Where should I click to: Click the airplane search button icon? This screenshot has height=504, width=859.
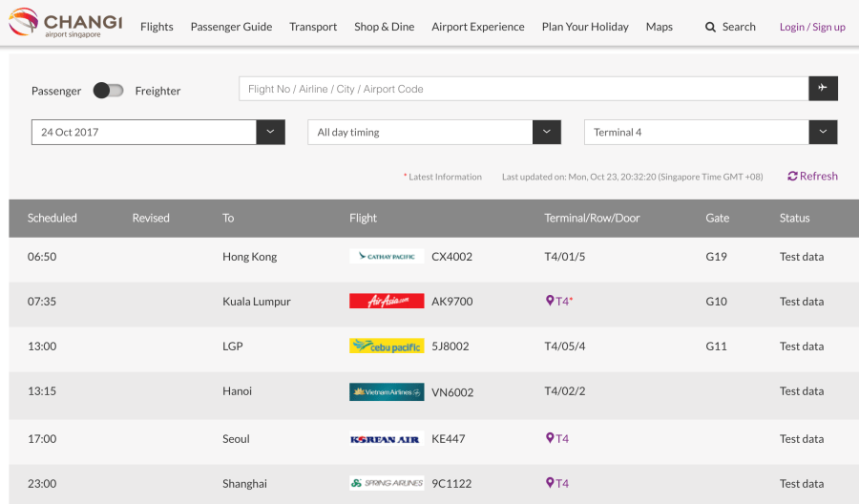click(x=823, y=89)
